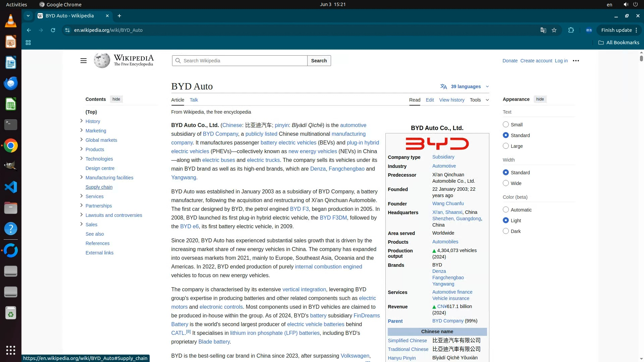644x362 pixels.
Task: Open the 39 languages dropdown
Action: 465,86
